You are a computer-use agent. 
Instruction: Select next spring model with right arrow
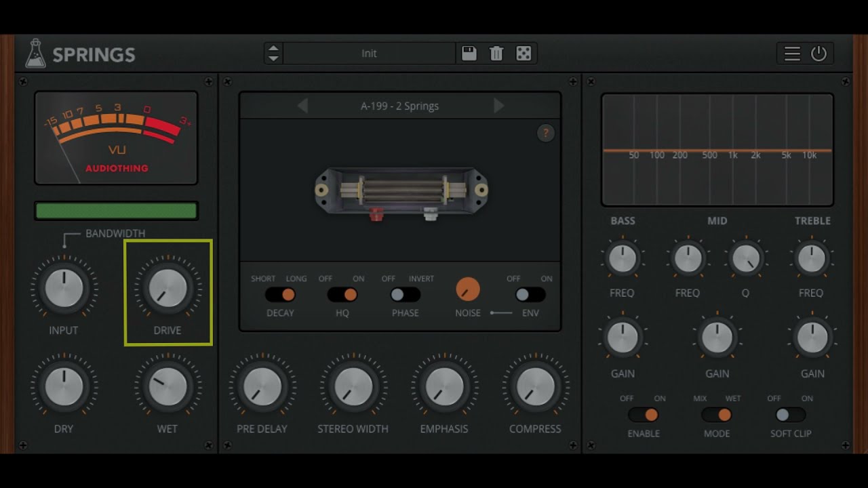(498, 106)
